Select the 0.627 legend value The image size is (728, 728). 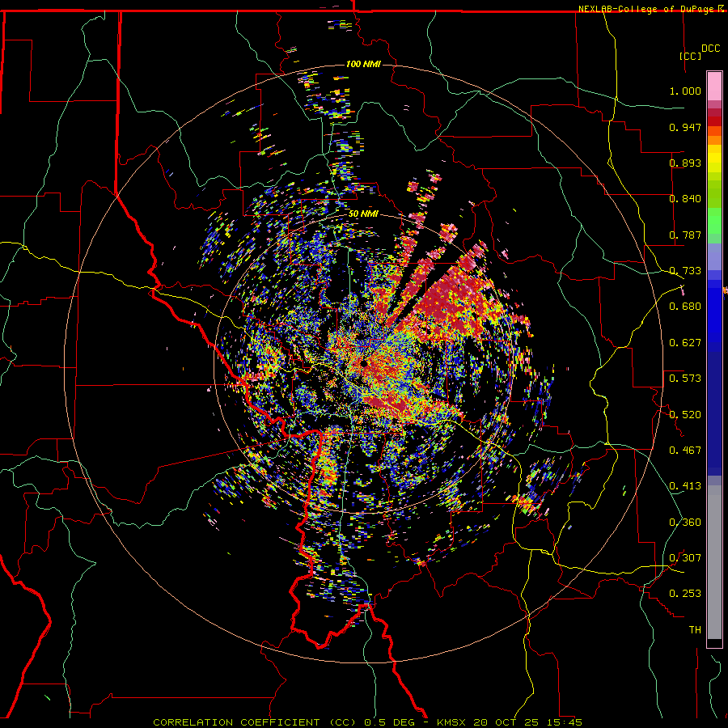click(x=685, y=343)
